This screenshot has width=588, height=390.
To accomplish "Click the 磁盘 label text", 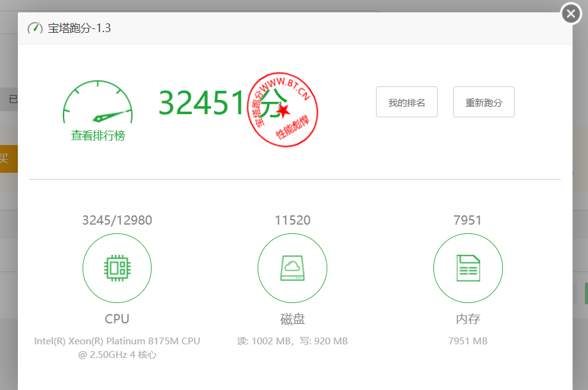I will (293, 318).
